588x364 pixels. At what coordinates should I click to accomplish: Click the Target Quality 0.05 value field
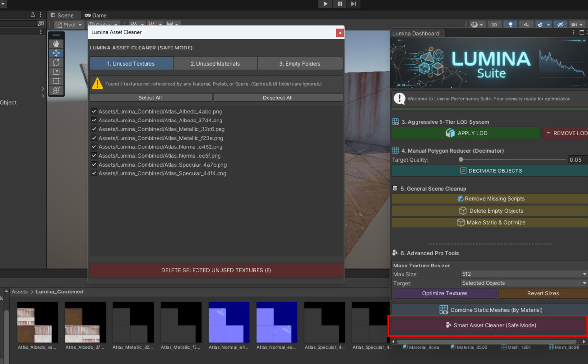point(577,160)
